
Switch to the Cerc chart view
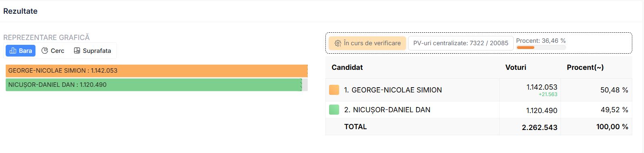coord(53,50)
